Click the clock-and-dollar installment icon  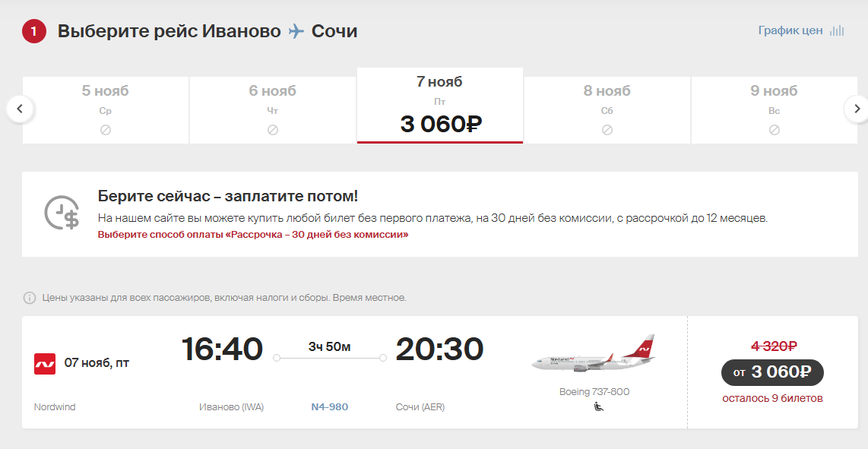coord(62,213)
